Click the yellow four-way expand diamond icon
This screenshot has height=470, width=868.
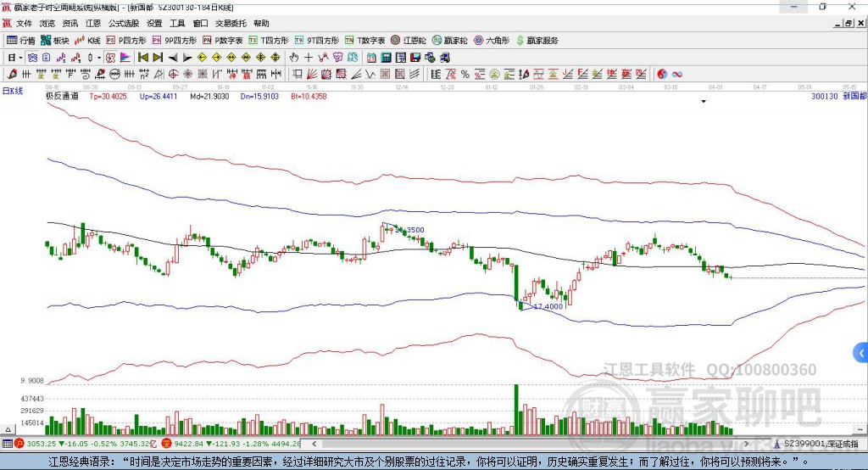[x=275, y=58]
